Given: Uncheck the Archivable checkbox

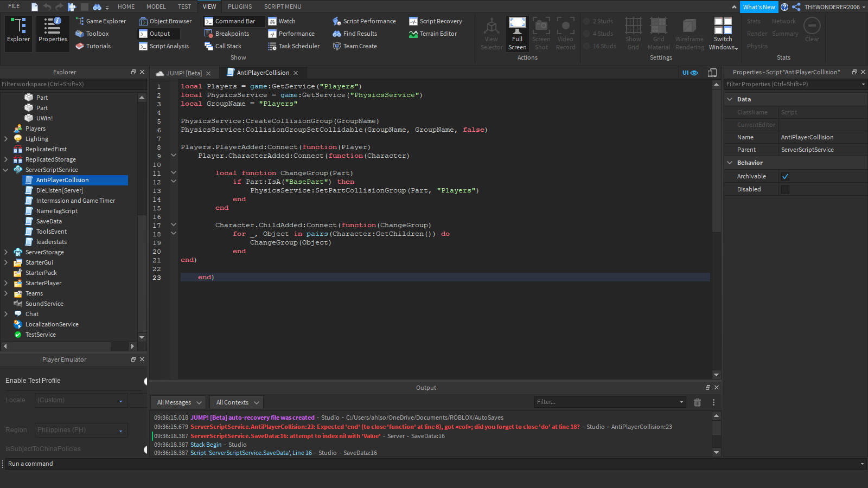Looking at the screenshot, I should [785, 176].
